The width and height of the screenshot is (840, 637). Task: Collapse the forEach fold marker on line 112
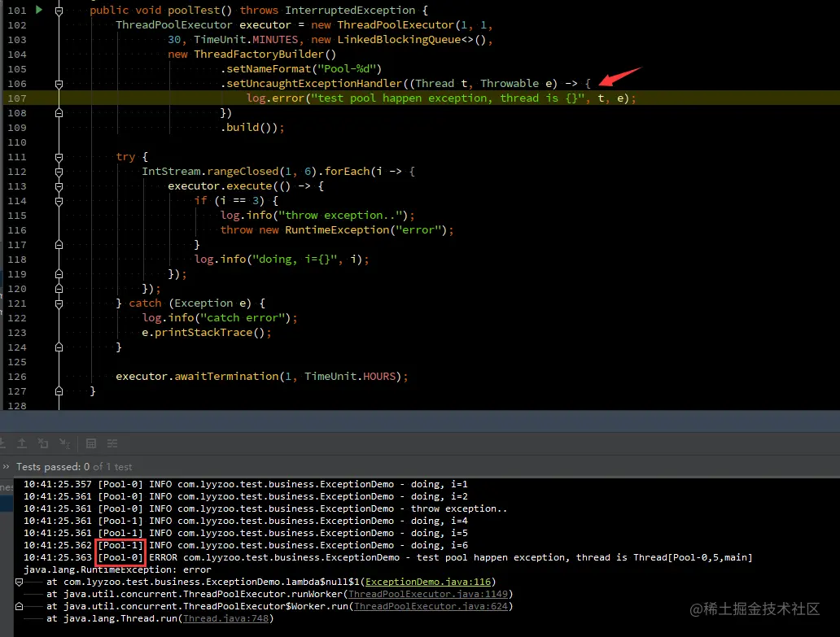(x=59, y=172)
